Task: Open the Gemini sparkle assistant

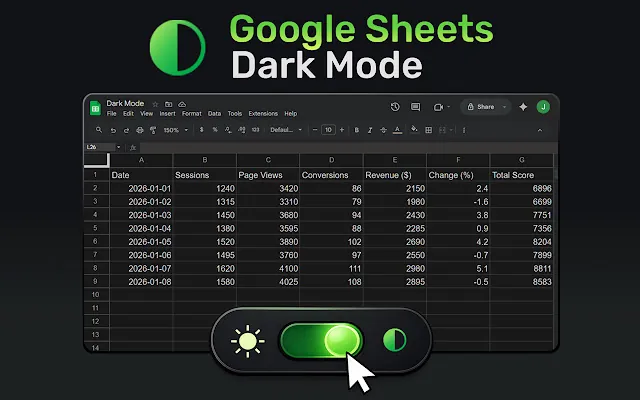Action: pyautogui.click(x=523, y=107)
